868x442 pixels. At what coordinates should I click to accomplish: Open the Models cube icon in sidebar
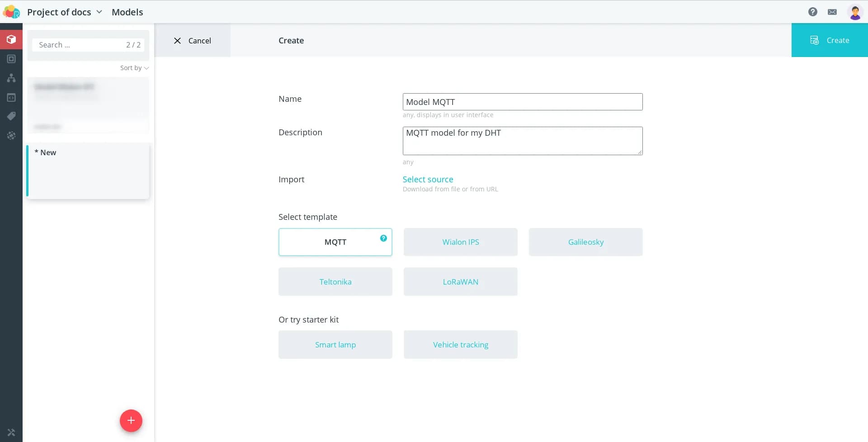point(11,39)
